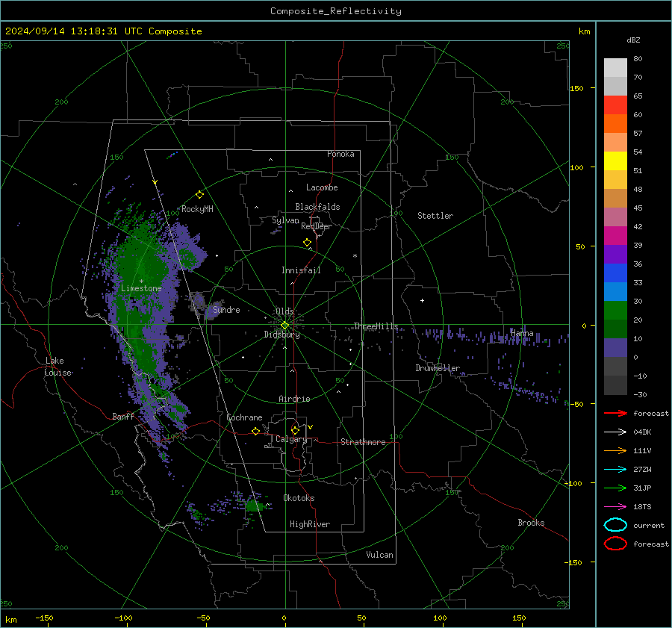This screenshot has width=672, height=628.
Task: Click the Limestone label in the echo
Action: click(141, 288)
